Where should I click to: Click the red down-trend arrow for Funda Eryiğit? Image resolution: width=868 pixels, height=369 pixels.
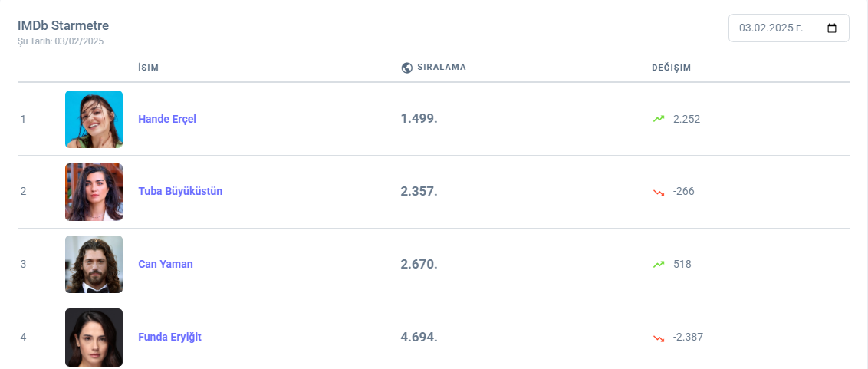659,338
